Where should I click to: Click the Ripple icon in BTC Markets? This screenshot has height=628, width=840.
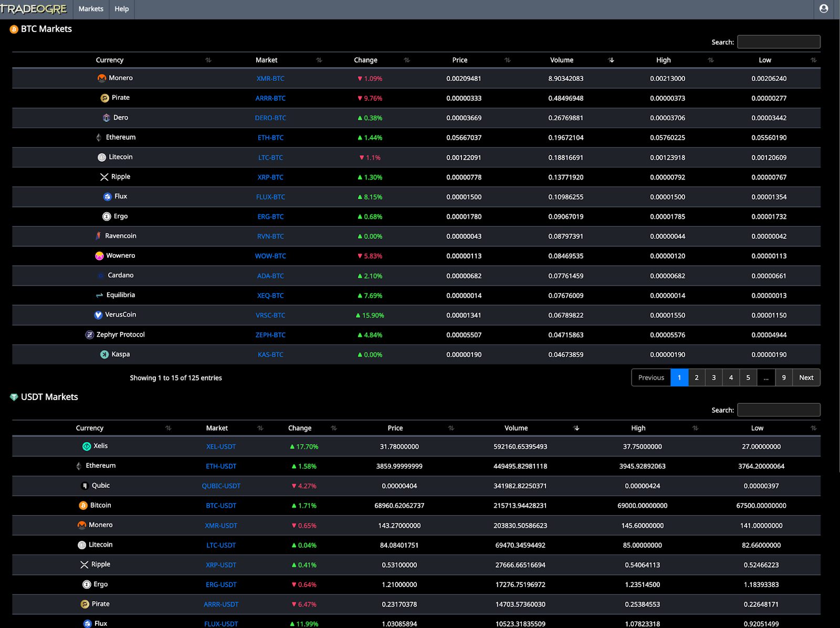click(x=104, y=177)
